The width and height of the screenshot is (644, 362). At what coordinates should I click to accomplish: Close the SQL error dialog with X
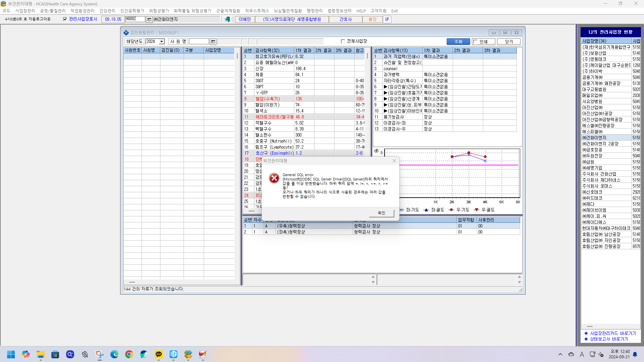(394, 161)
